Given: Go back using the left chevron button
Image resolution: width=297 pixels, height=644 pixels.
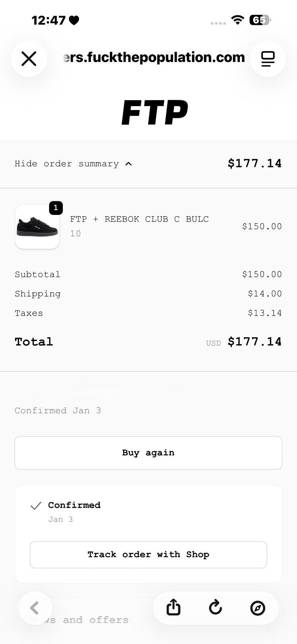Looking at the screenshot, I should coord(35,608).
